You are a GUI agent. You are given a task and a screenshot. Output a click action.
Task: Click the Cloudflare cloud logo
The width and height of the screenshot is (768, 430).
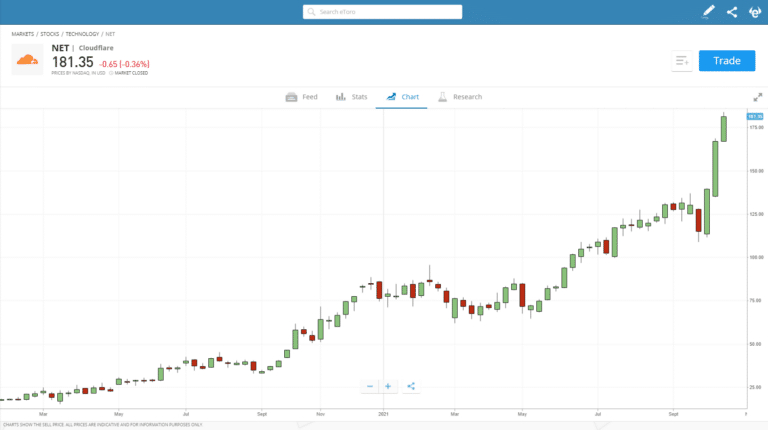pos(27,59)
